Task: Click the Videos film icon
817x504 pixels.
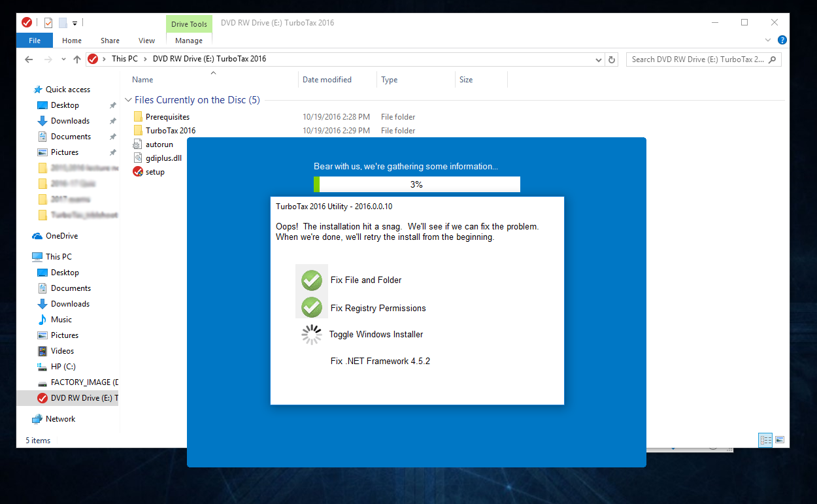Action: [x=42, y=351]
